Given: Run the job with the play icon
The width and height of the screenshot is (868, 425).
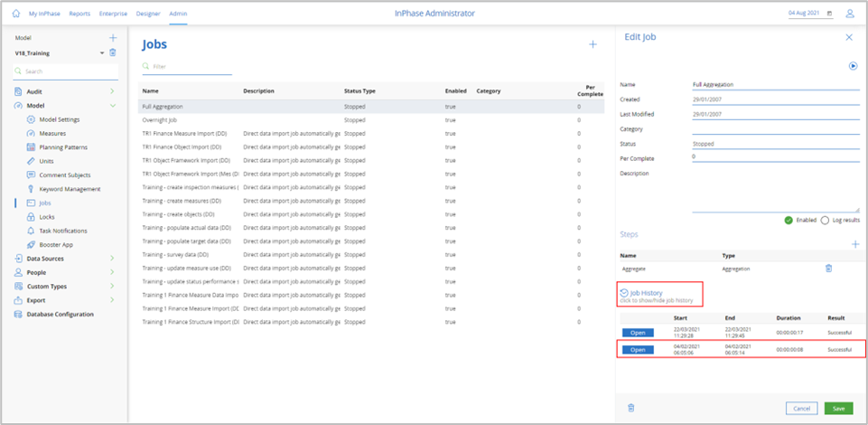Looking at the screenshot, I should (853, 66).
